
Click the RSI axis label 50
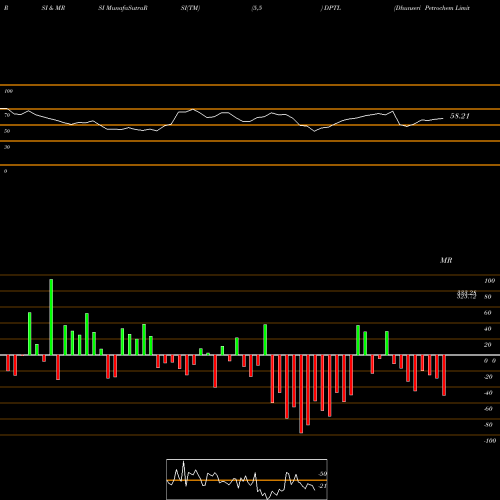(x=7, y=131)
